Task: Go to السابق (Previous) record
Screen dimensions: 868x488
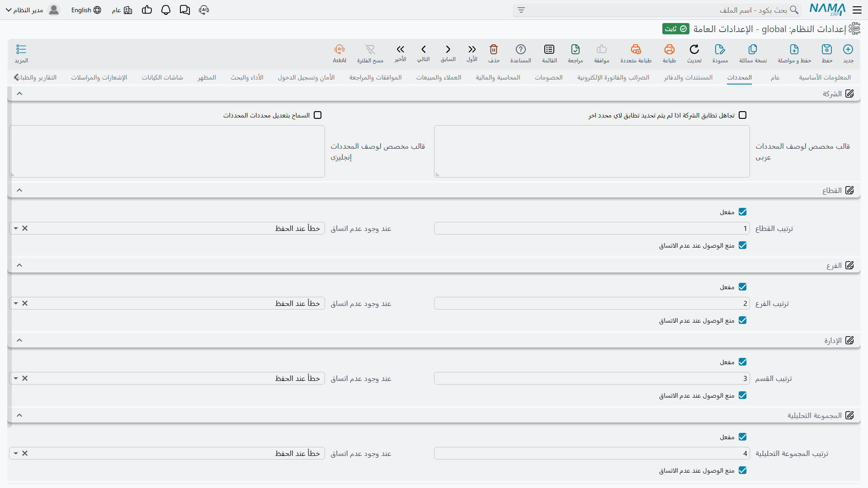Action: 448,49
